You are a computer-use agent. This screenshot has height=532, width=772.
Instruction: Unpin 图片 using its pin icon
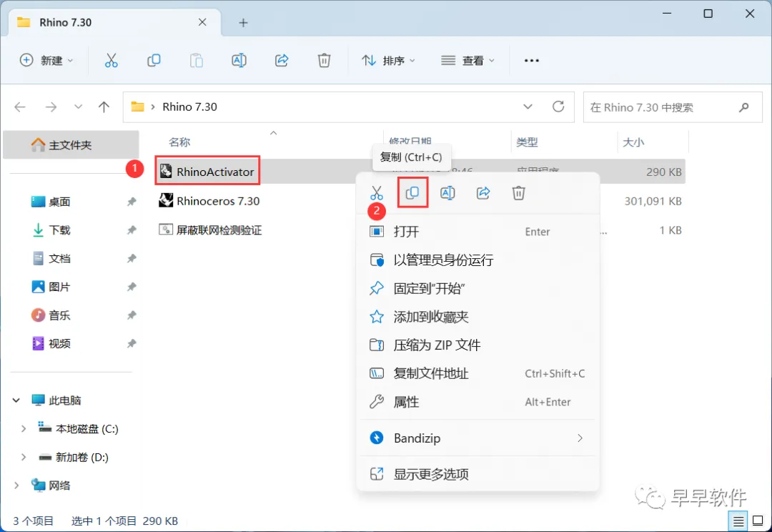tap(132, 287)
